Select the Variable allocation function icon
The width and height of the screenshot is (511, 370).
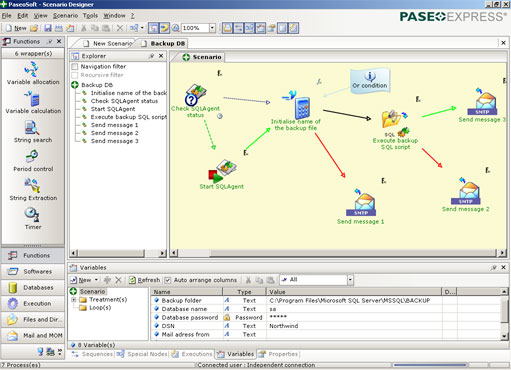coord(31,70)
